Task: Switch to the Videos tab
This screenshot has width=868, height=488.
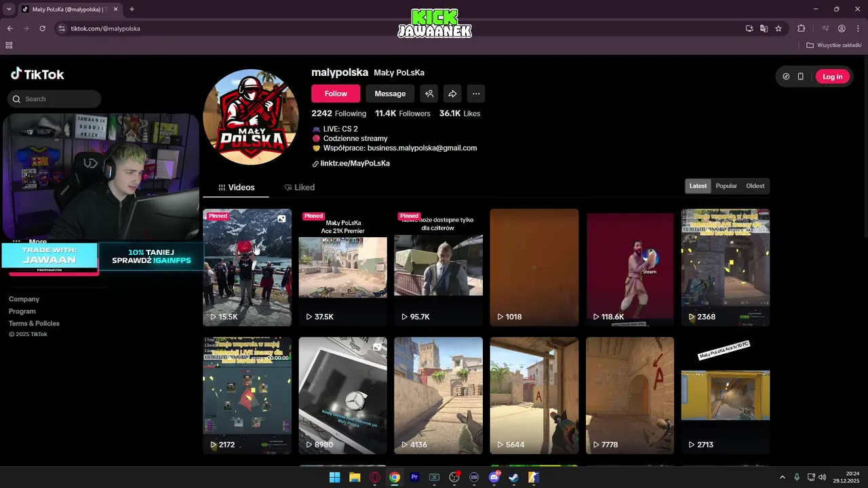Action: pos(236,187)
